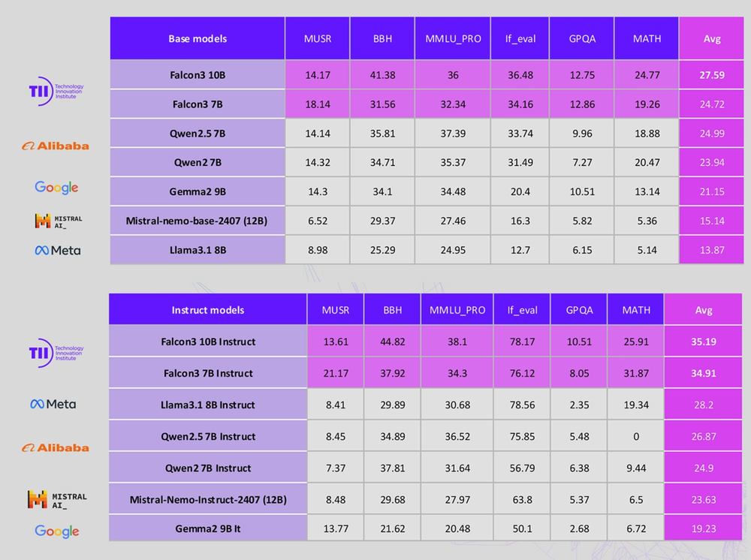Click the MATH header in the Instruct models table
The height and width of the screenshot is (560, 751).
tap(636, 310)
